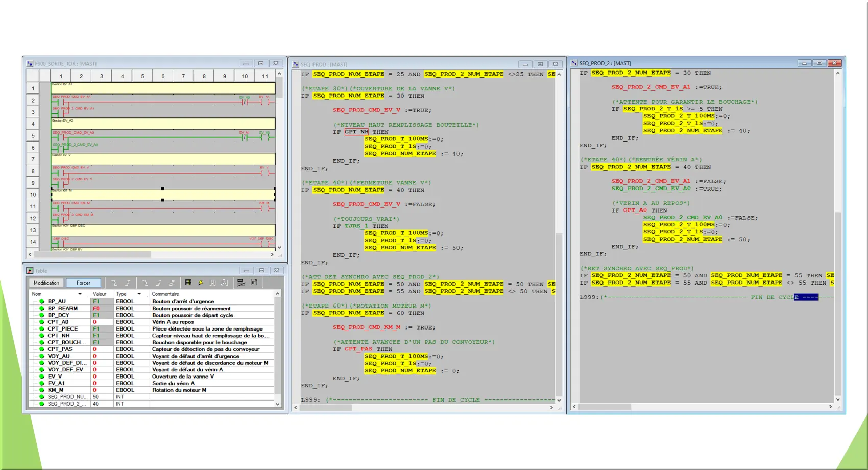Click the F900_SORTIE_TOR window title icon
The width and height of the screenshot is (868, 470).
(x=30, y=64)
